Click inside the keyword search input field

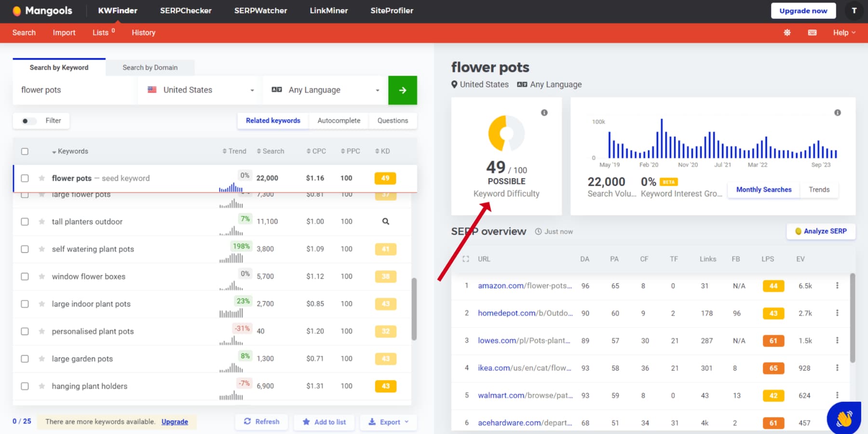[73, 90]
